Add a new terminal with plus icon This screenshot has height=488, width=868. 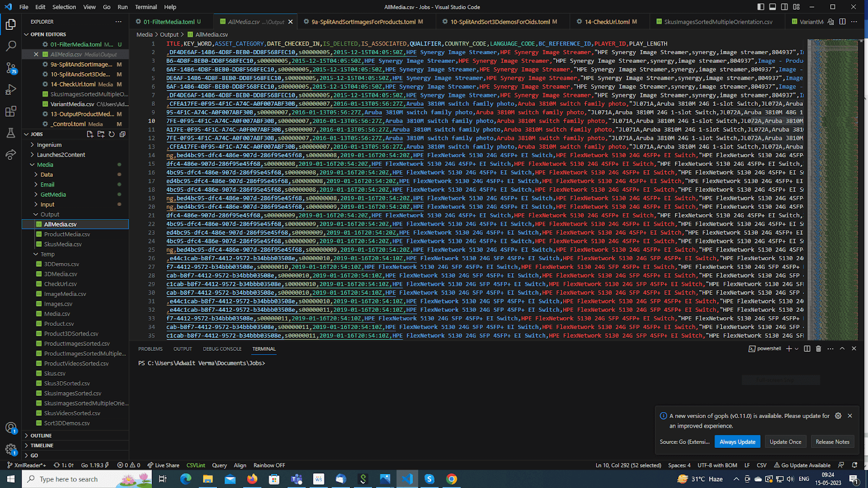(x=789, y=349)
